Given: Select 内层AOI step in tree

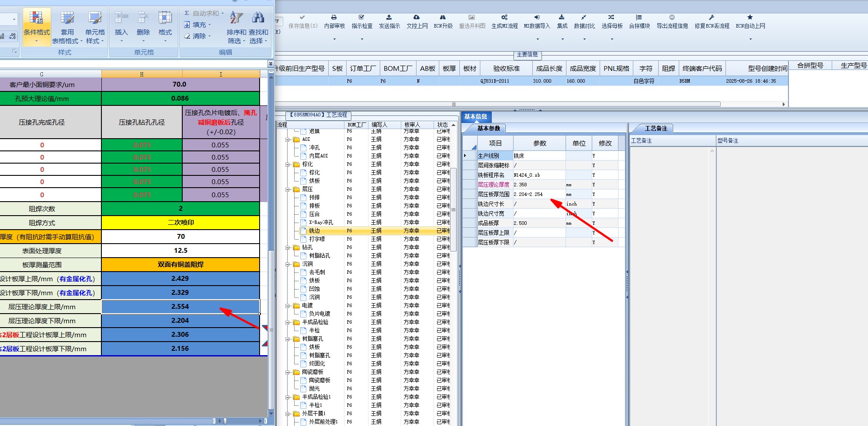Looking at the screenshot, I should pyautogui.click(x=318, y=156).
